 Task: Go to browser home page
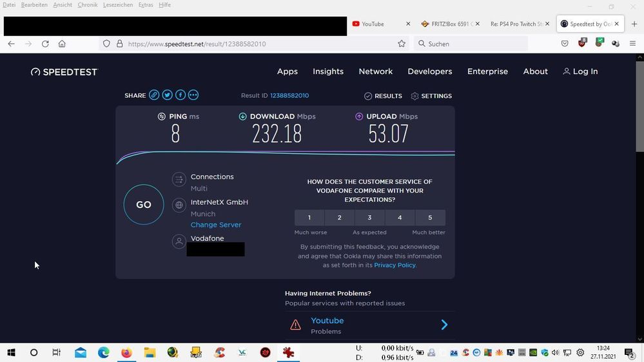(62, 44)
